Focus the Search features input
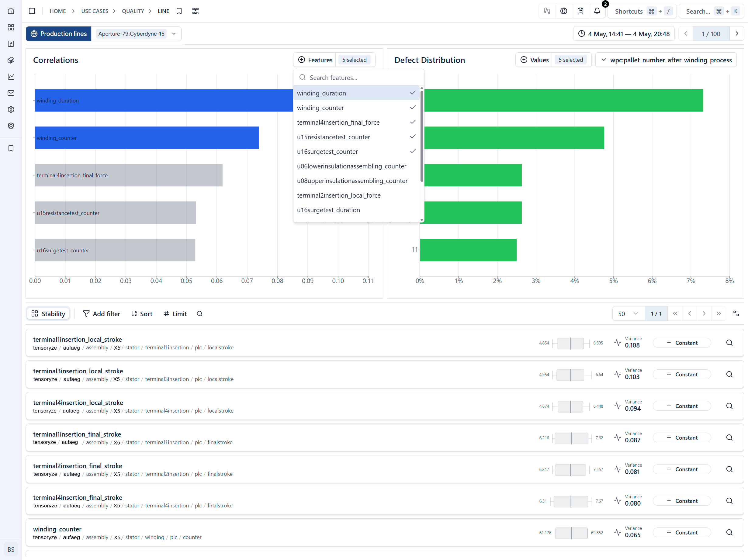 358,78
